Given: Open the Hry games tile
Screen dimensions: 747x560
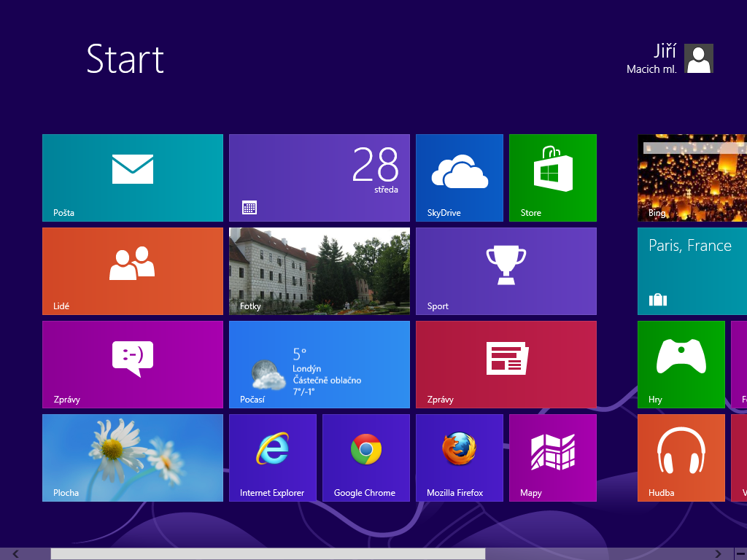Looking at the screenshot, I should [x=681, y=365].
